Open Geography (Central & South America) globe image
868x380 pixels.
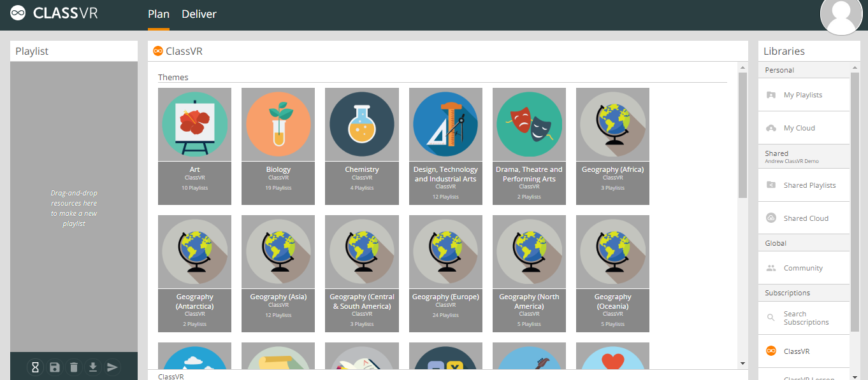[x=362, y=251]
